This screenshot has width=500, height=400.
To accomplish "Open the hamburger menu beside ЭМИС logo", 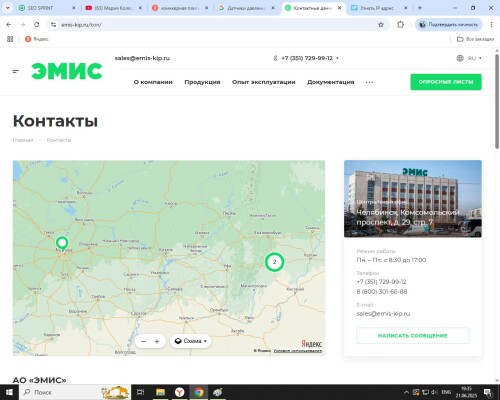I will (15, 71).
